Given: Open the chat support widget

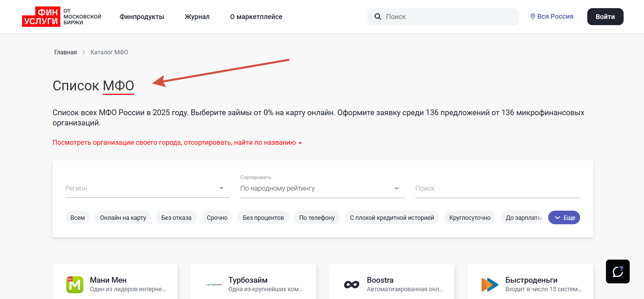Looking at the screenshot, I should coord(617,271).
